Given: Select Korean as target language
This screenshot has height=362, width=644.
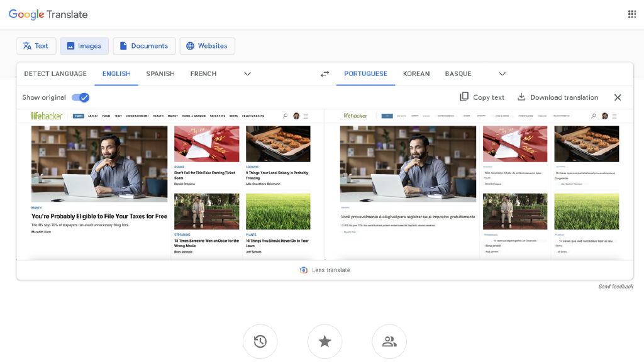Looking at the screenshot, I should click(416, 74).
